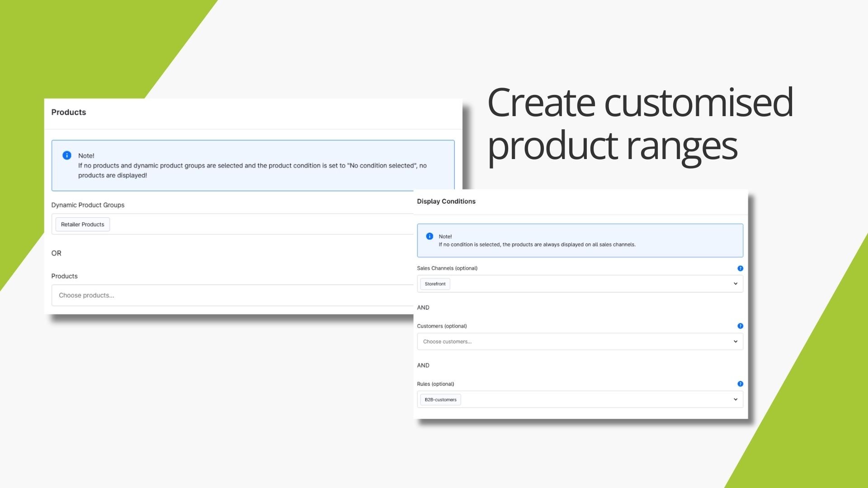868x488 pixels.
Task: Click the Products card heading
Action: (69, 113)
